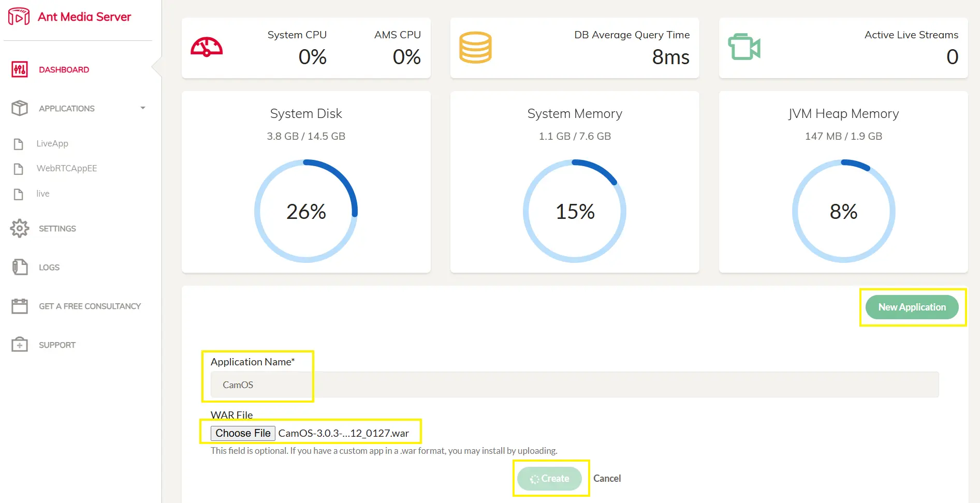980x503 pixels.
Task: Click the 1.1 GB / 7.6 GB text
Action: [575, 136]
